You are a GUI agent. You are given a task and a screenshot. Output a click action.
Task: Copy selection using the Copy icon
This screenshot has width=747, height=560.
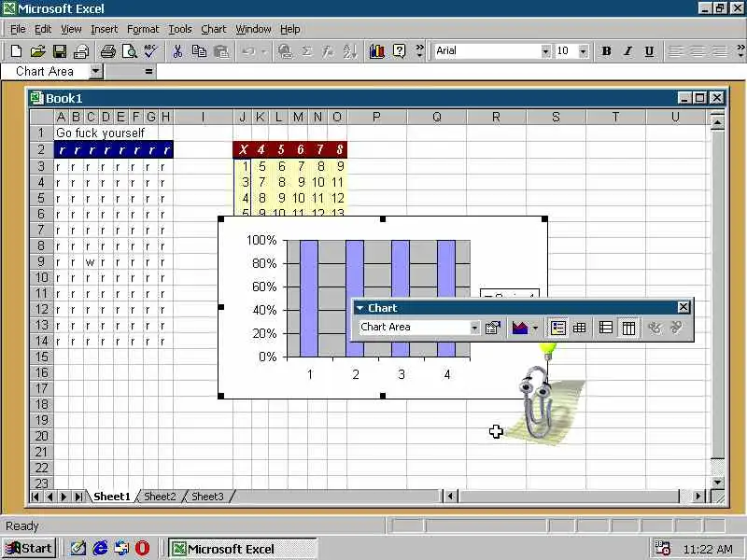(x=199, y=51)
